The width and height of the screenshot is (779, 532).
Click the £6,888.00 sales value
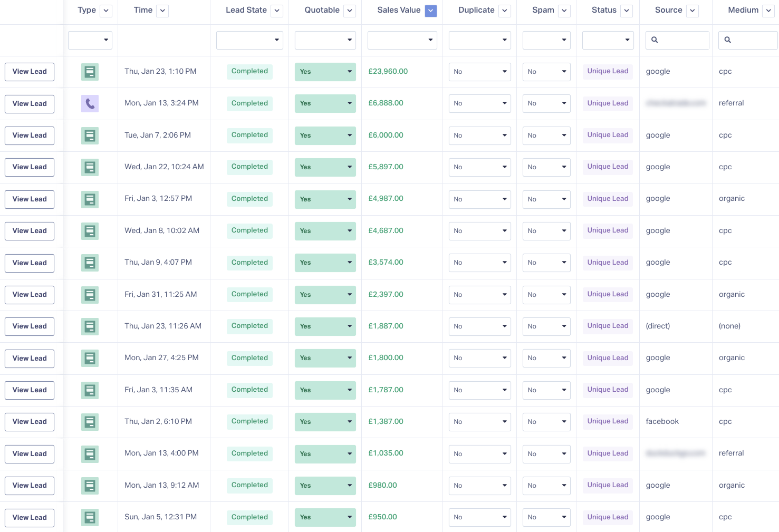click(x=386, y=103)
